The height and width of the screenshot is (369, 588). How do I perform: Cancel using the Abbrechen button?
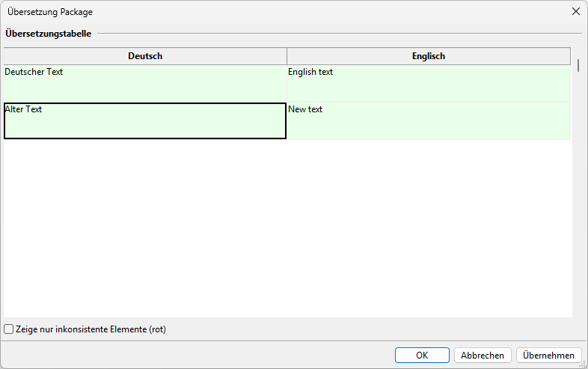(483, 355)
